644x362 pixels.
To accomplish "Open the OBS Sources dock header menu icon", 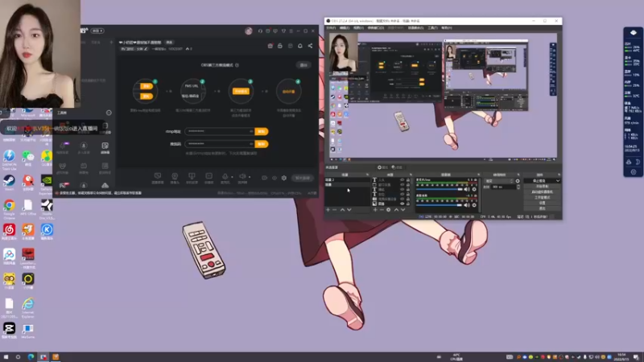I will (x=411, y=175).
